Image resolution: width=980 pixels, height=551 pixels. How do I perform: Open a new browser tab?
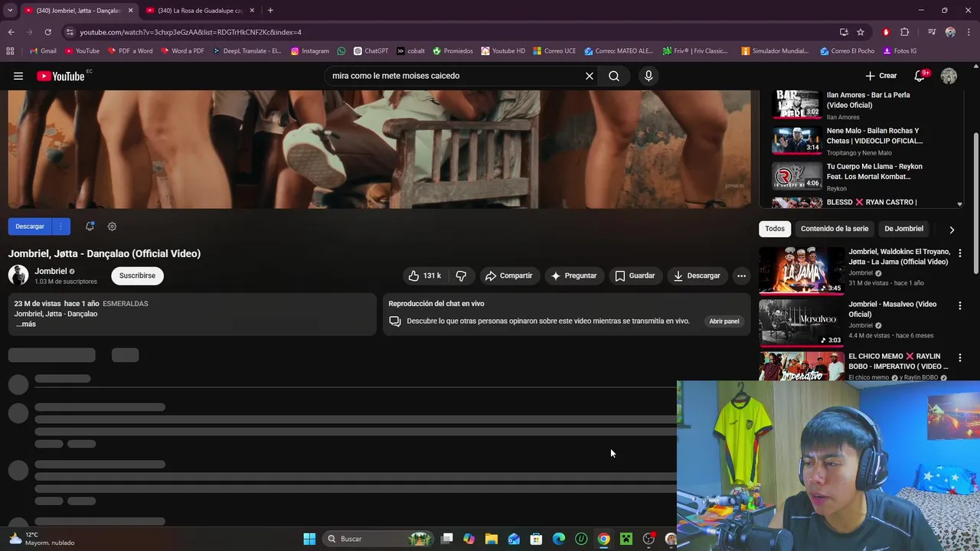click(270, 11)
